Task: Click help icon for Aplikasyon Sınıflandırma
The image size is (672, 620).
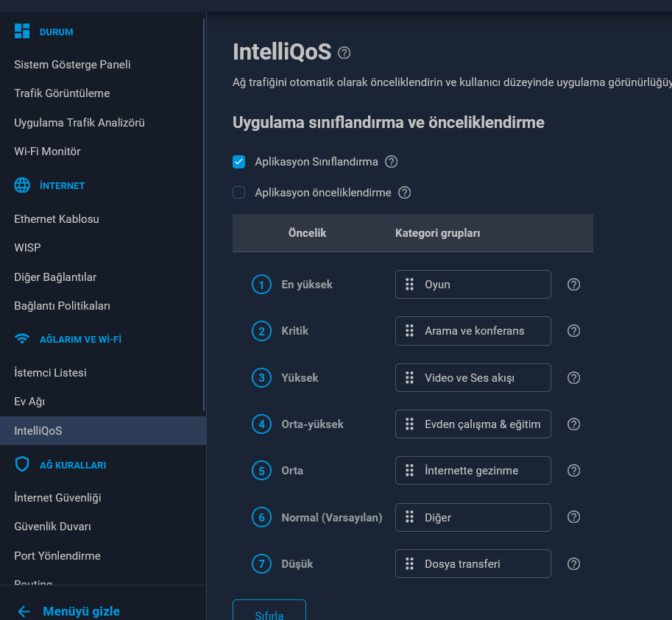Action: [391, 161]
